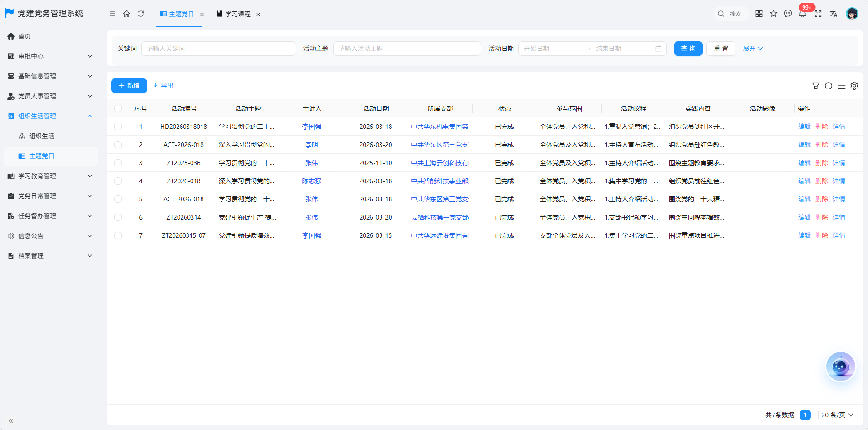The width and height of the screenshot is (868, 430).
Task: Click the table filter funnel icon
Action: pyautogui.click(x=816, y=86)
